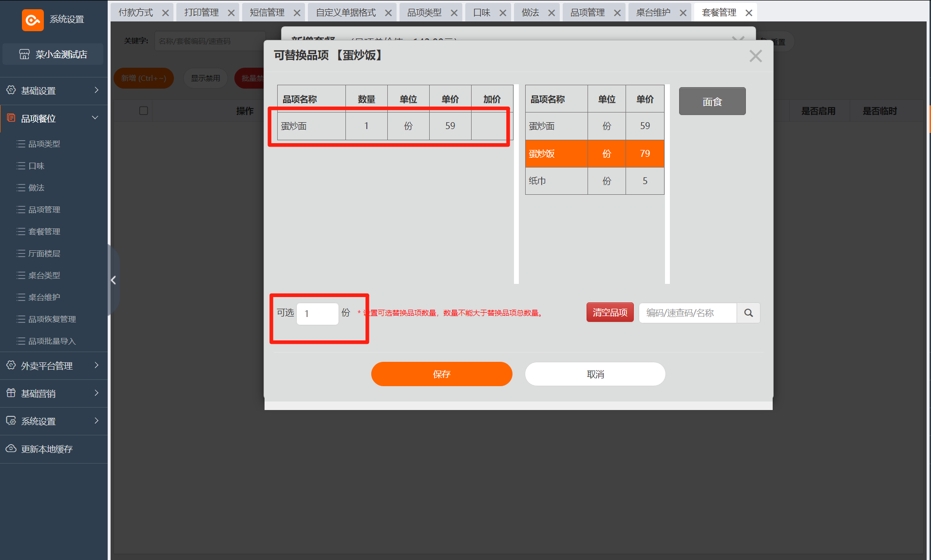This screenshot has width=931, height=560.
Task: Close the 打印管理 tab
Action: (x=231, y=13)
